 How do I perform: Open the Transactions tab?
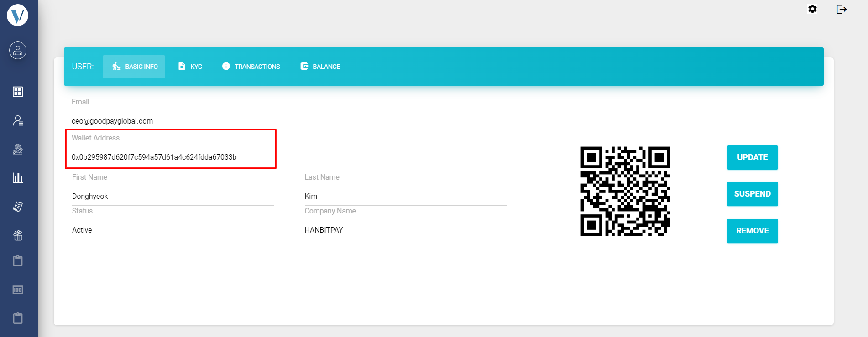251,67
